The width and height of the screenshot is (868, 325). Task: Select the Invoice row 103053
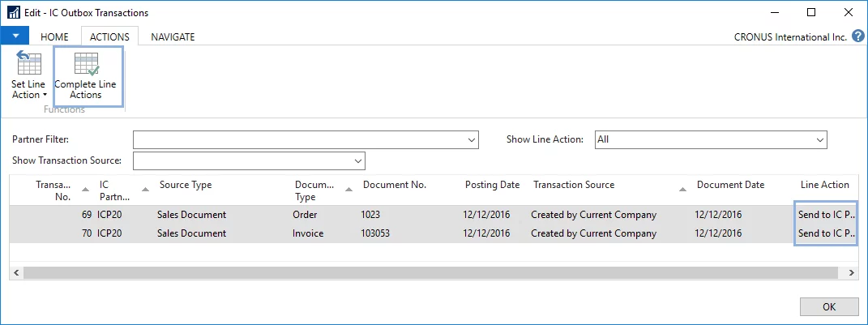[x=374, y=233]
